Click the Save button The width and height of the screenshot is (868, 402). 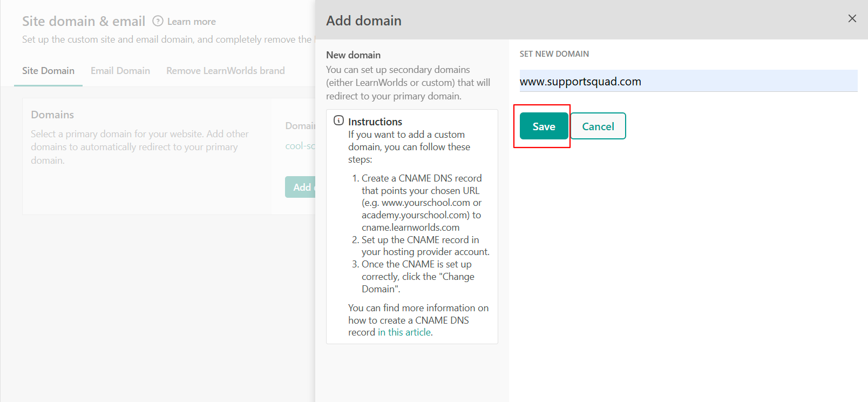click(544, 126)
